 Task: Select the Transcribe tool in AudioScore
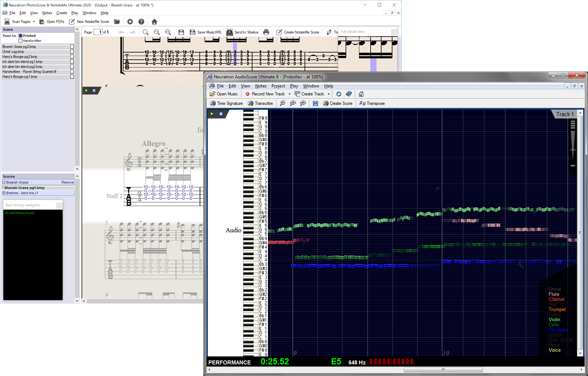(260, 103)
